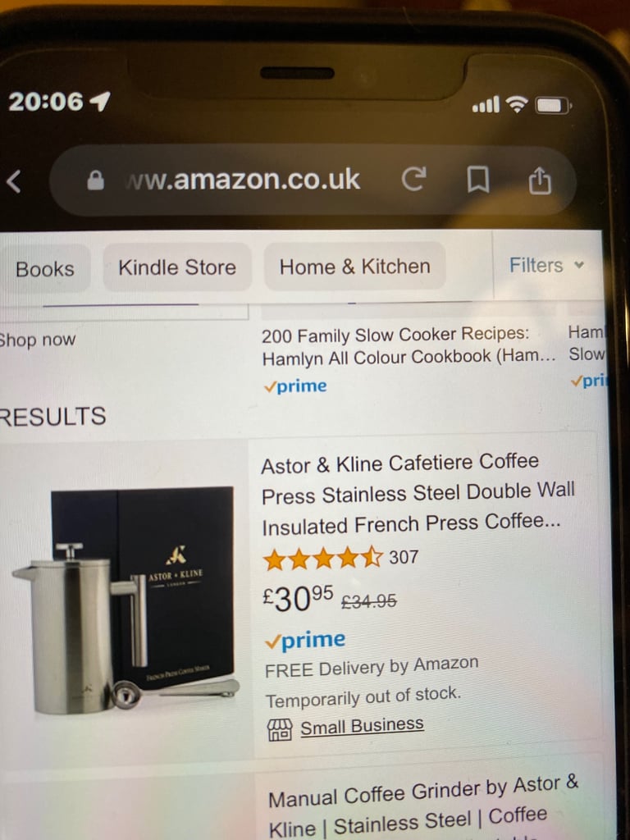This screenshot has width=630, height=840.
Task: Tap the location arrow next to clock
Action: (100, 101)
